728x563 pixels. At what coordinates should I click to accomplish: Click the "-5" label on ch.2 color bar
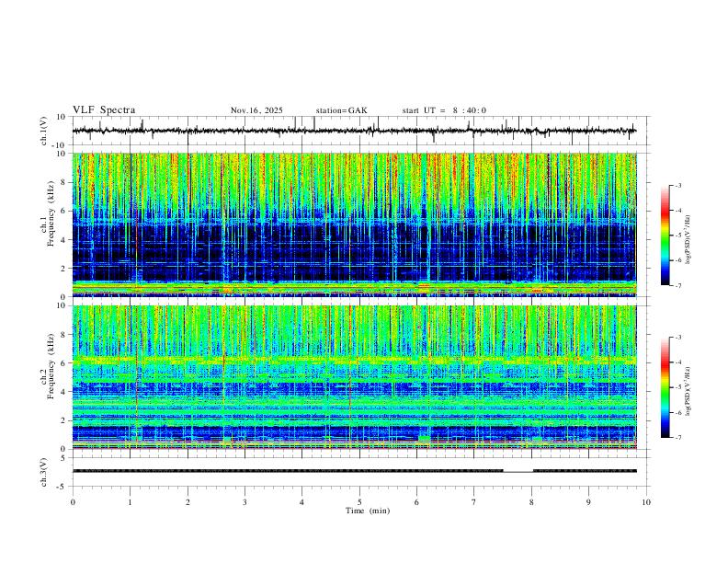point(677,387)
